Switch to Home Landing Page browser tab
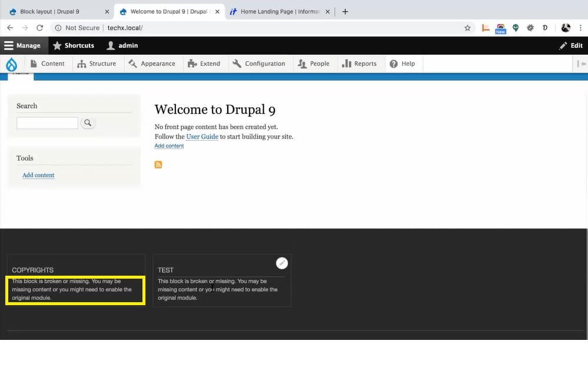The image size is (588, 367). 280,12
